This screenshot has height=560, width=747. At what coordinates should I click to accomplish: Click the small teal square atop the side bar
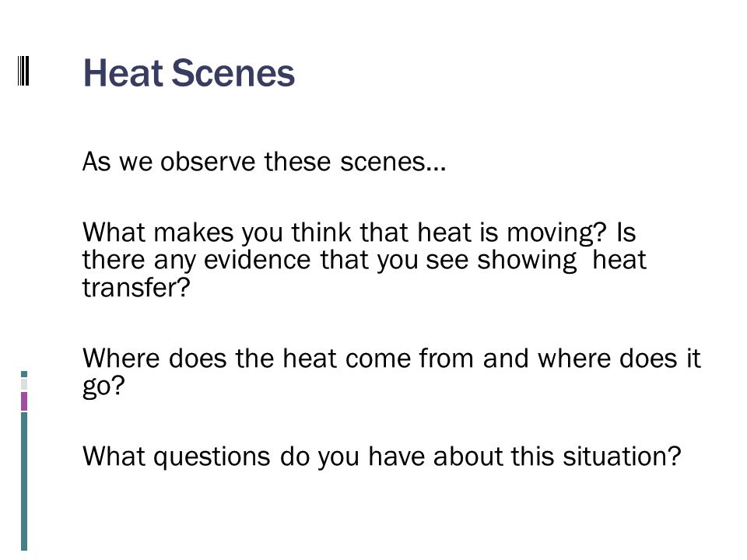coord(24,374)
